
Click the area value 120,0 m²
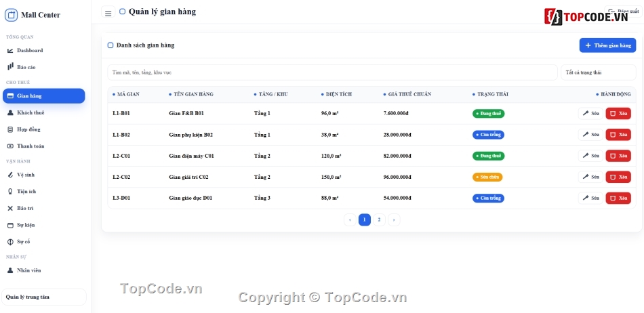click(x=331, y=156)
